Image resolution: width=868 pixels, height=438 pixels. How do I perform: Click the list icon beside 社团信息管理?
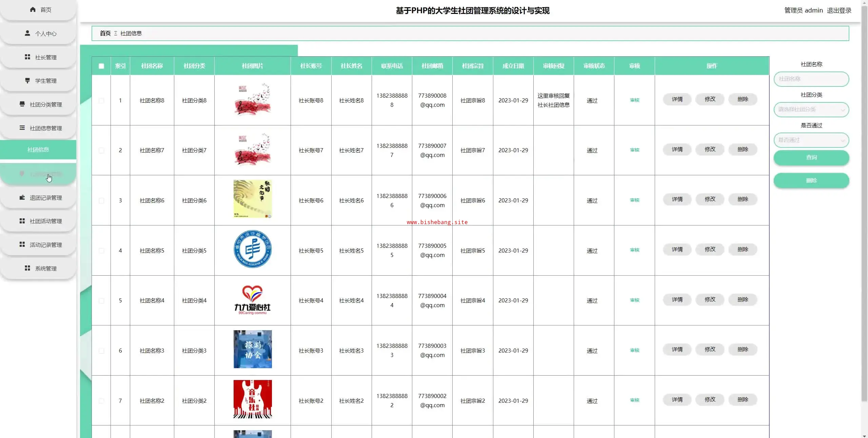[x=22, y=128]
